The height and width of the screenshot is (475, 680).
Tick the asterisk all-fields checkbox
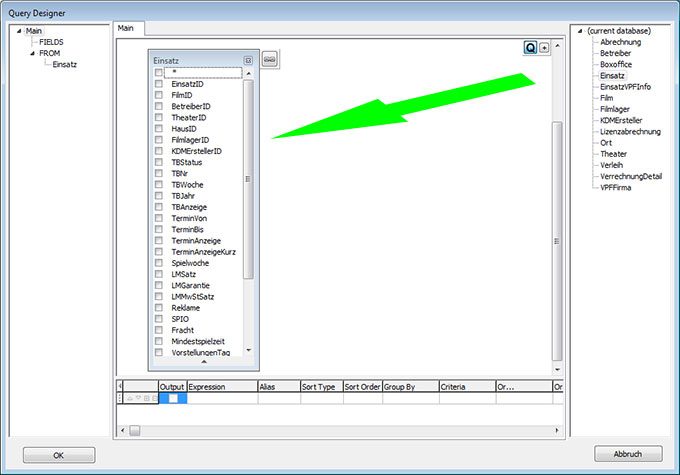(x=159, y=73)
